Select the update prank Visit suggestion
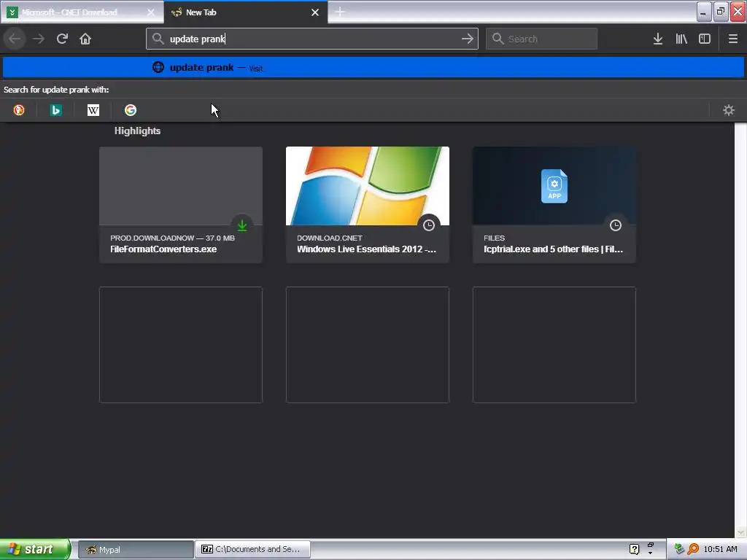 tap(373, 67)
